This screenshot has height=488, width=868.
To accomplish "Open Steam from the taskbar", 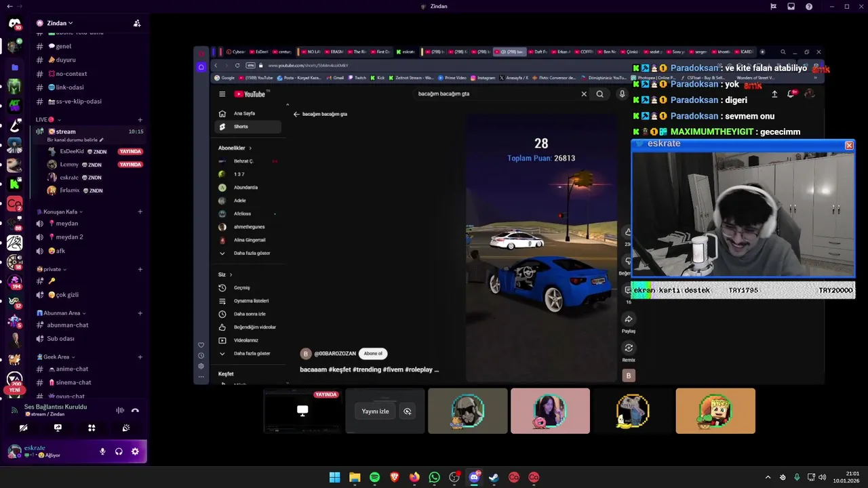I will pos(494,477).
